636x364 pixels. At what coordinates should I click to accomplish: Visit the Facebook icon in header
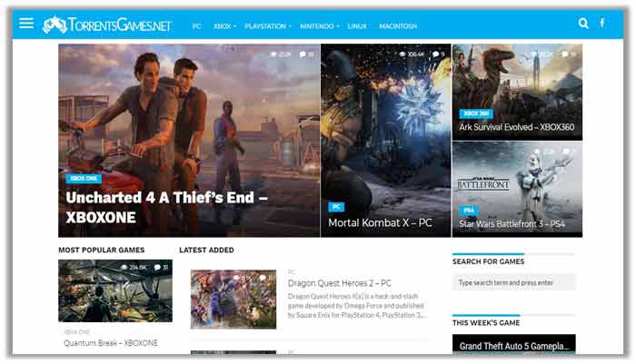coord(602,23)
